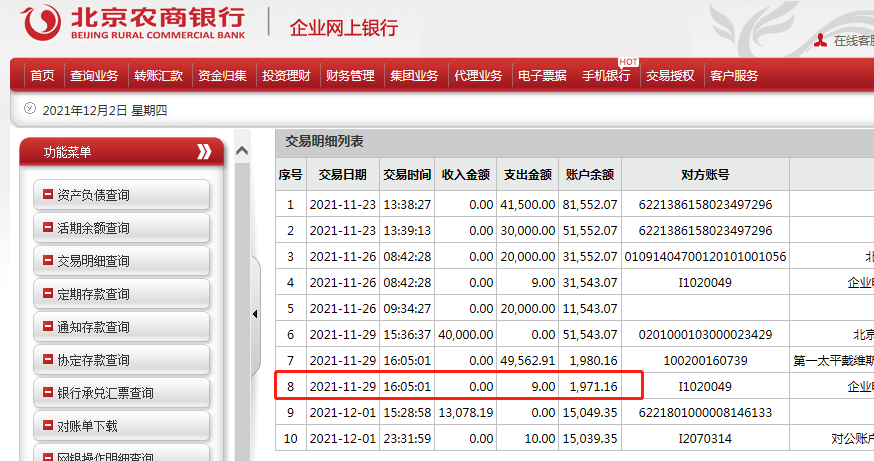The width and height of the screenshot is (874, 461).
Task: Click the 账户余额 column header
Action: pos(589,175)
